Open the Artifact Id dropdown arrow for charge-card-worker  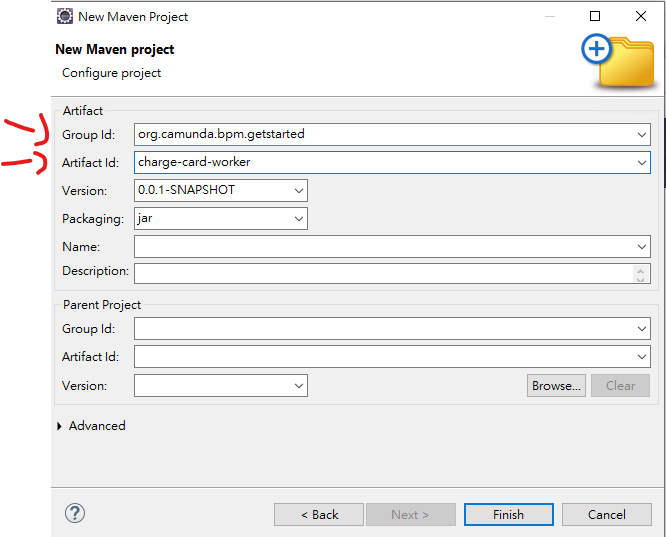(641, 163)
